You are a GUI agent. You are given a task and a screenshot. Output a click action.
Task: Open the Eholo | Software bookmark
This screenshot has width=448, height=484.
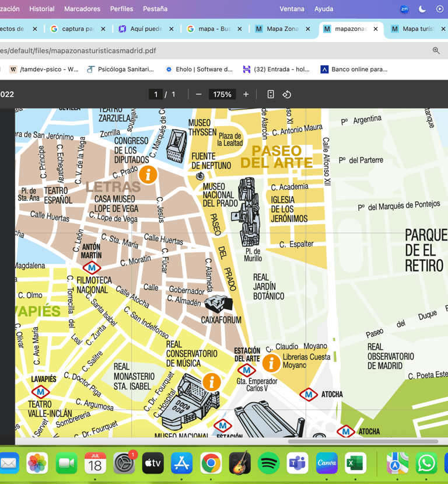click(199, 69)
